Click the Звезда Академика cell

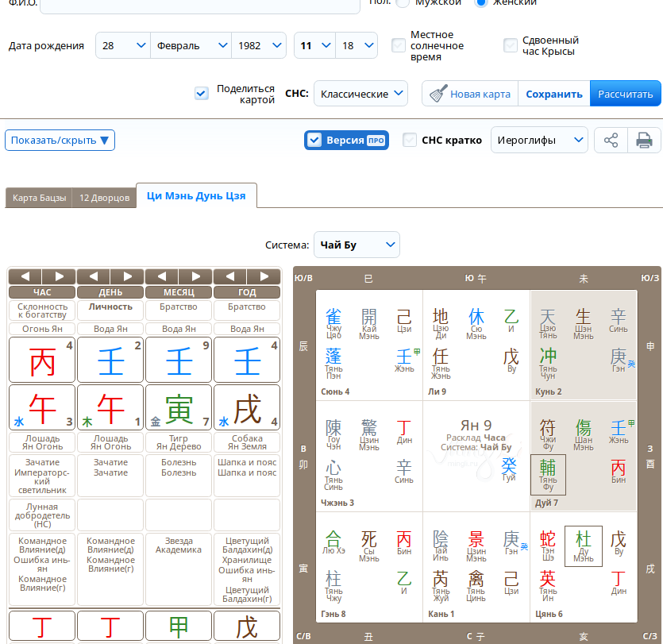coord(179,569)
